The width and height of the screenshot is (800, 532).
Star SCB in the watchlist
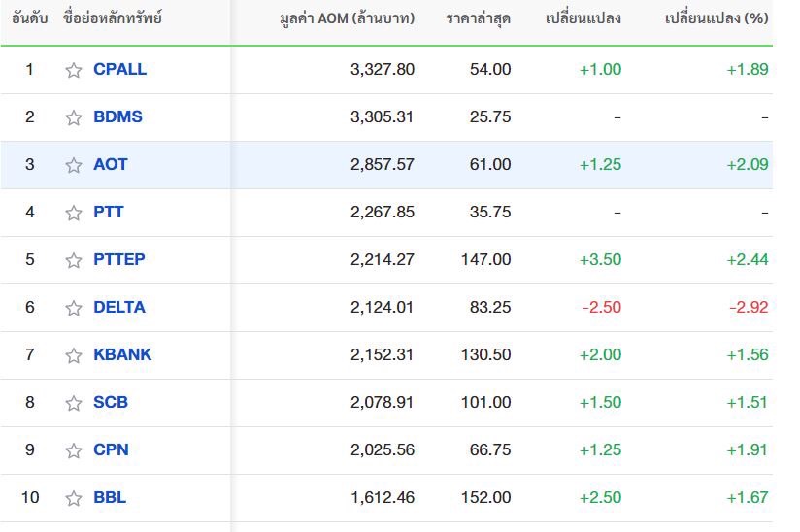74,403
